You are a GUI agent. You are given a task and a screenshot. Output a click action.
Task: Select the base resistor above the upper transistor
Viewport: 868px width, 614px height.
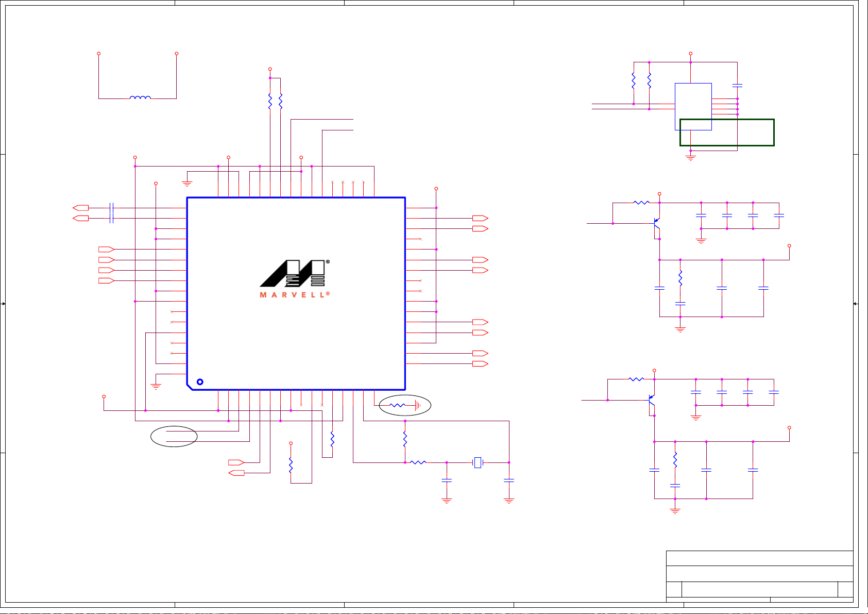641,203
